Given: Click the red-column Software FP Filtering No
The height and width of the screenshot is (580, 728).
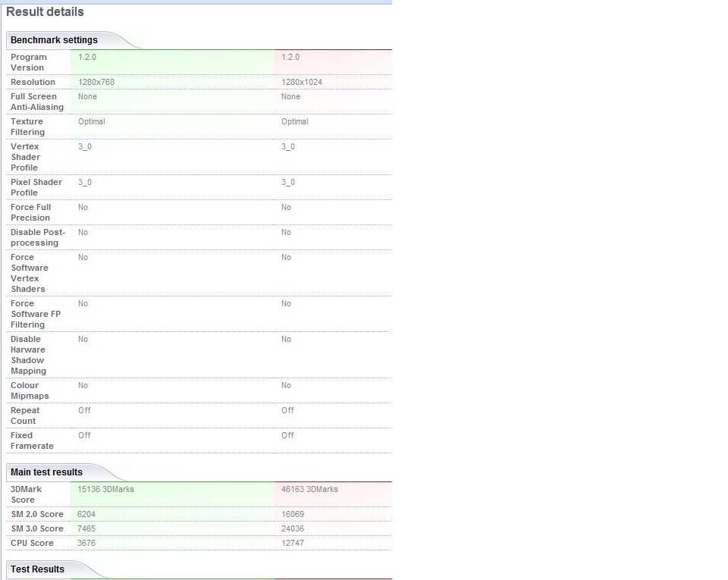Looking at the screenshot, I should click(286, 303).
